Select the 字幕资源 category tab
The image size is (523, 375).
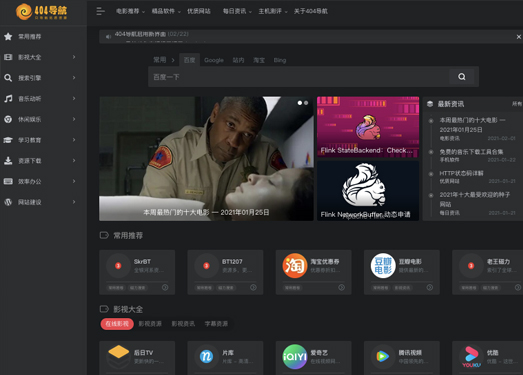point(216,324)
